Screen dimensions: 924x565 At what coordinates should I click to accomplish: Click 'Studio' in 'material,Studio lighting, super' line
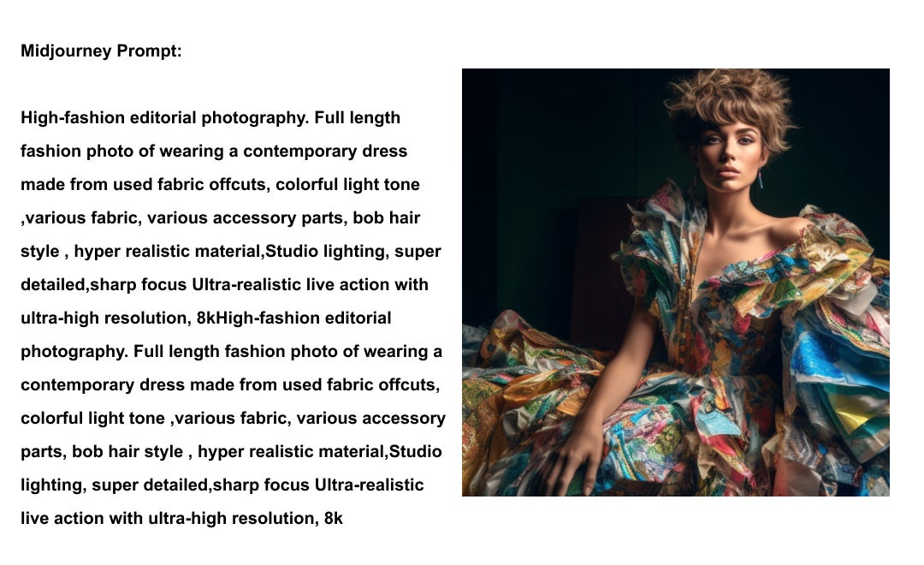292,251
